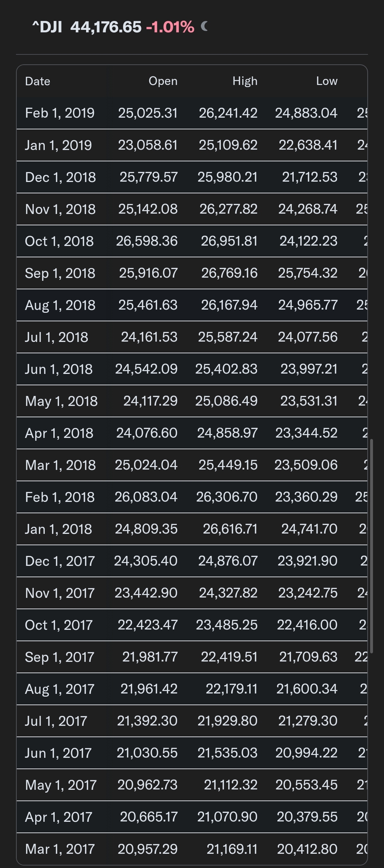384x868 pixels.
Task: Click the Aug 1, 2018 row
Action: click(192, 305)
